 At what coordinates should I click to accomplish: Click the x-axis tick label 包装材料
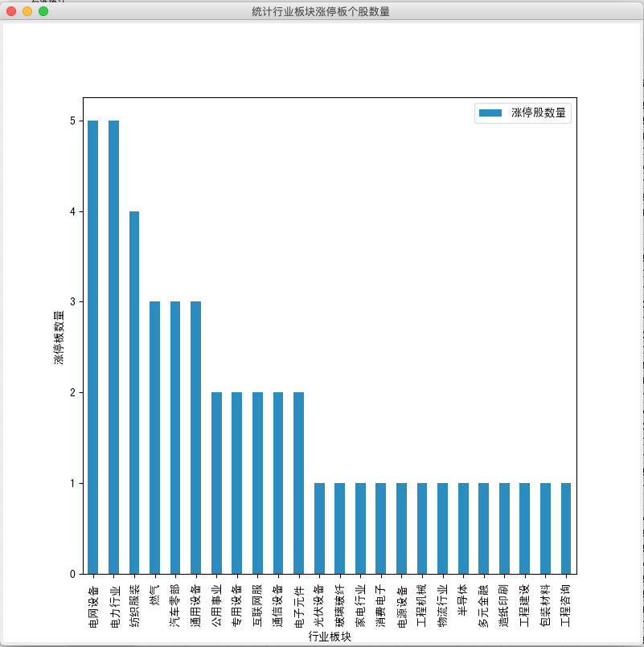545,606
